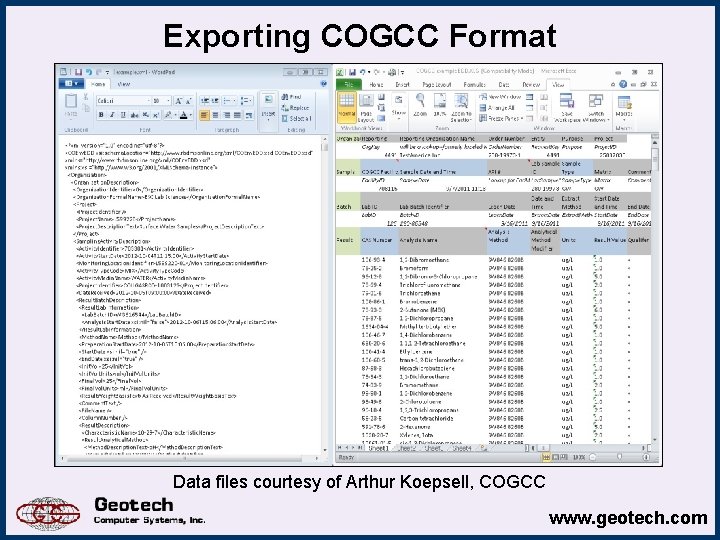
Task: Select align text left in WordPad
Action: pyautogui.click(x=204, y=115)
